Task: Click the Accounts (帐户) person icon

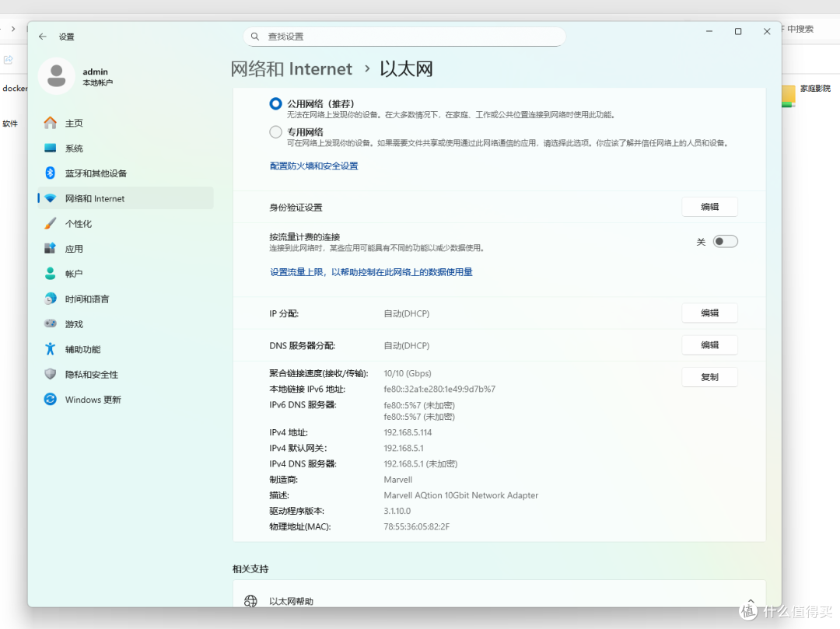Action: pyautogui.click(x=51, y=274)
